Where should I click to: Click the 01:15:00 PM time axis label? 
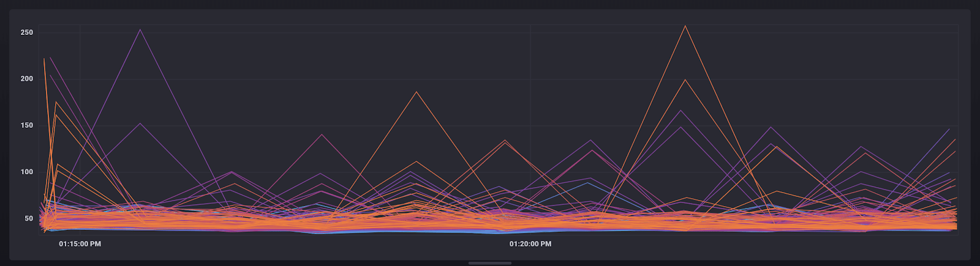[x=80, y=244]
